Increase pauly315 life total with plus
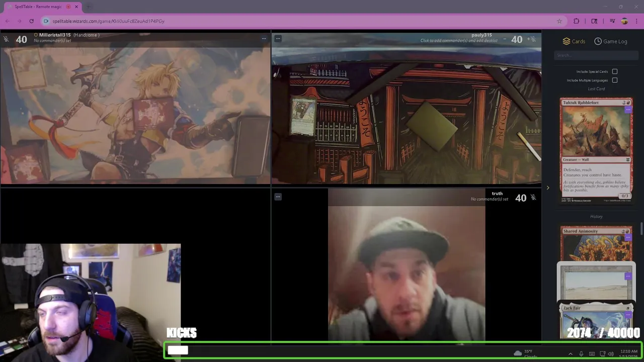Viewport: 644px width, 362px height. (528, 39)
